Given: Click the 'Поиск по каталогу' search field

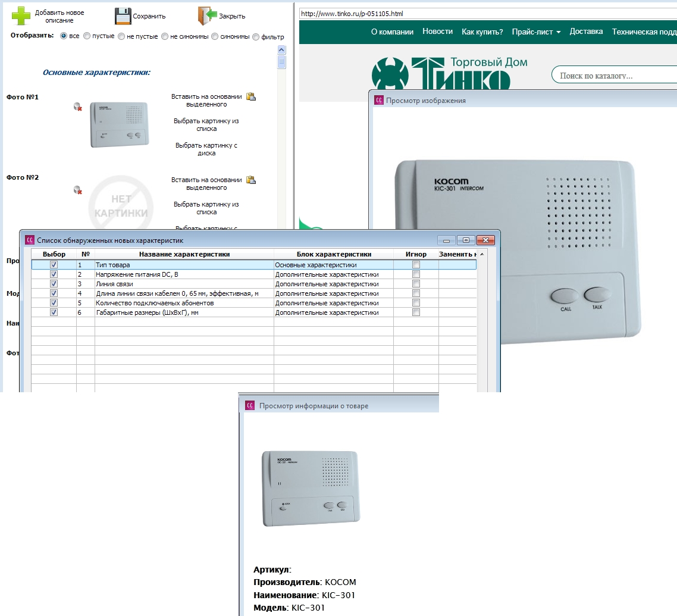Looking at the screenshot, I should coord(615,76).
